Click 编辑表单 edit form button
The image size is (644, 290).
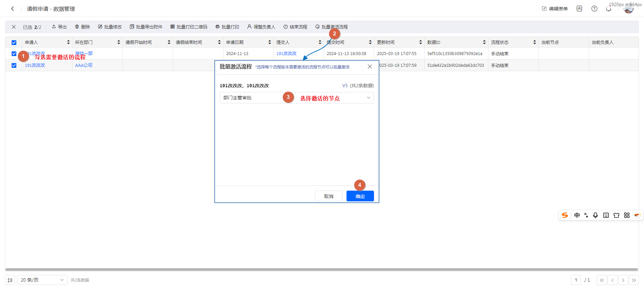[x=555, y=9]
